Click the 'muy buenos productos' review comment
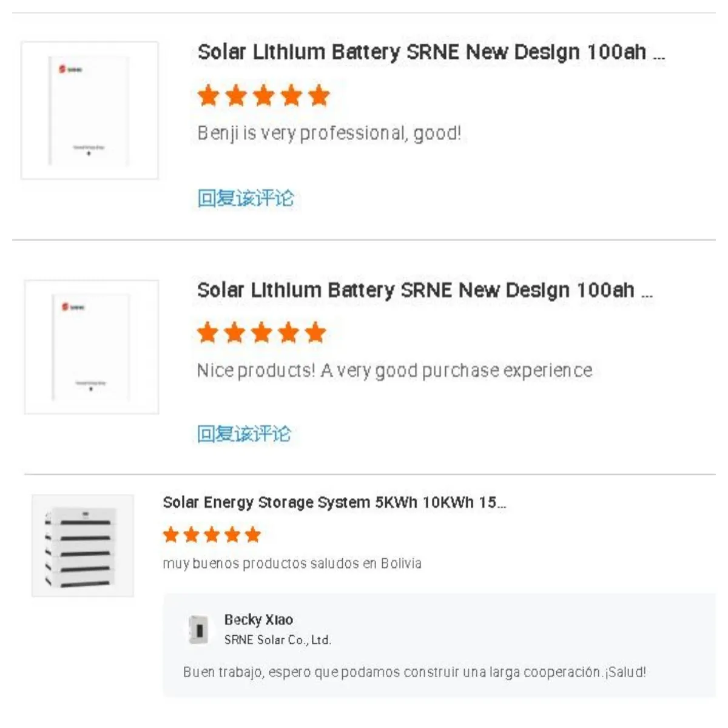The image size is (728, 728). [292, 562]
